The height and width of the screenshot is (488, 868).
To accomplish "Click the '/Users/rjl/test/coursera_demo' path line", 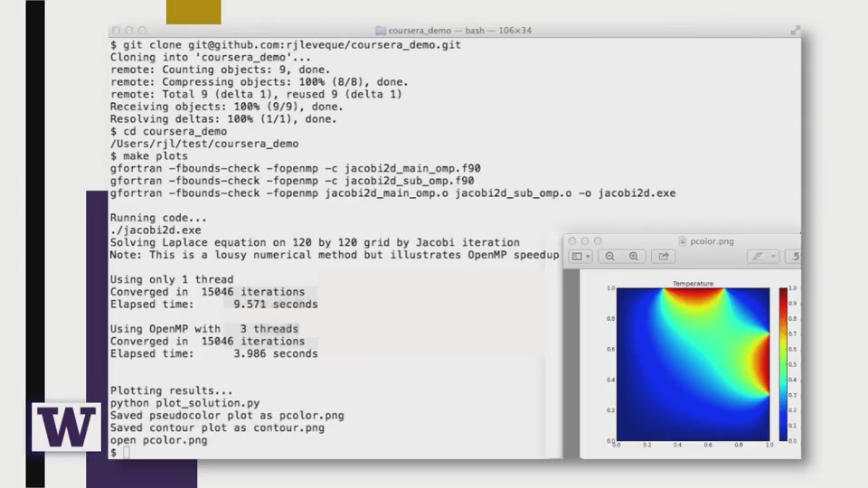I will point(204,144).
